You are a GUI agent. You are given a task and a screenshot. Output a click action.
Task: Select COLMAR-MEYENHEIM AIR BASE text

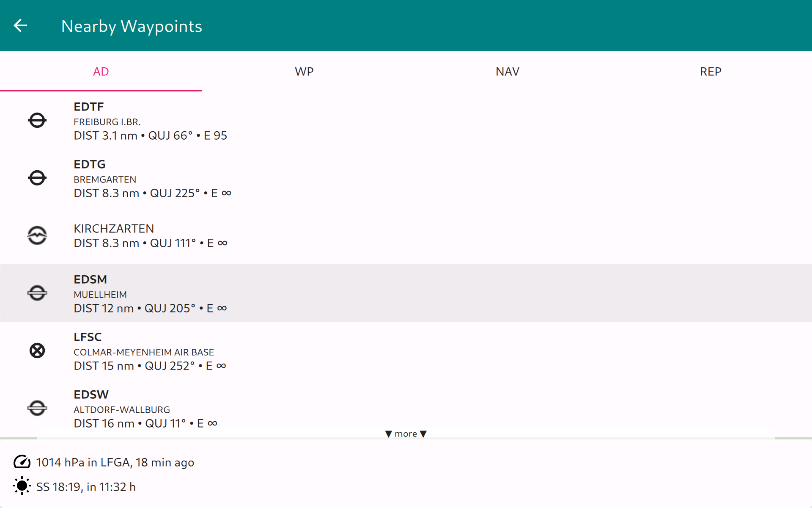coord(144,352)
